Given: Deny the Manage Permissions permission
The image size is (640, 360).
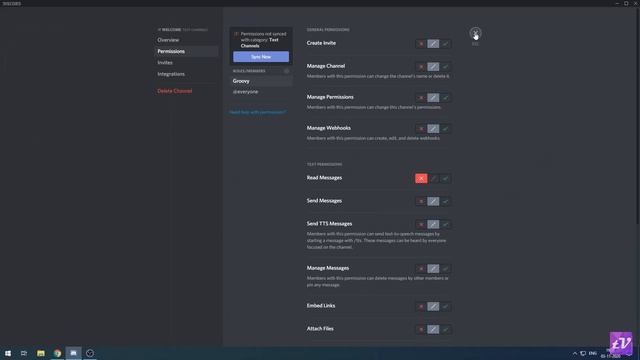Looking at the screenshot, I should [421, 98].
